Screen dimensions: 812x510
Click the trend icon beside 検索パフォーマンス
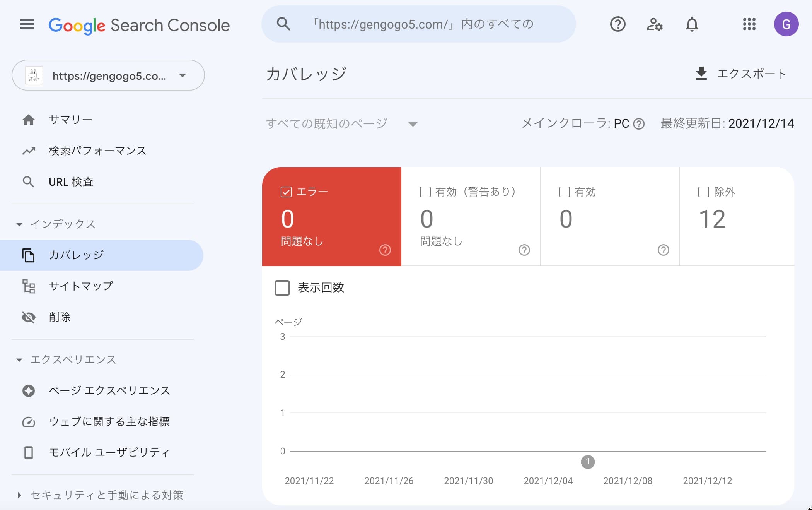[x=29, y=151]
